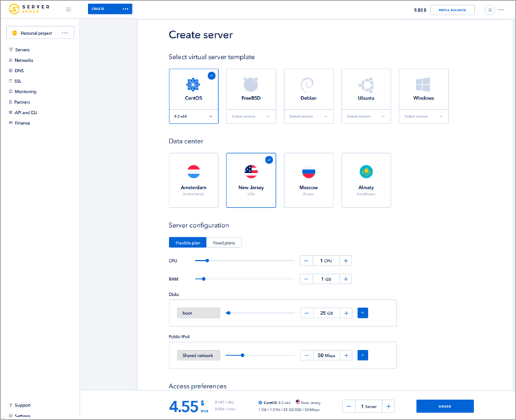Select the Amsterdam data center card
This screenshot has width=516, height=420.
193,180
